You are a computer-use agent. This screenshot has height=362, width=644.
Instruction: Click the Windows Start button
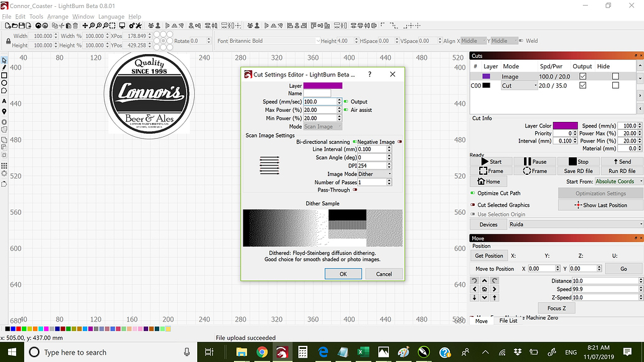[x=11, y=352]
